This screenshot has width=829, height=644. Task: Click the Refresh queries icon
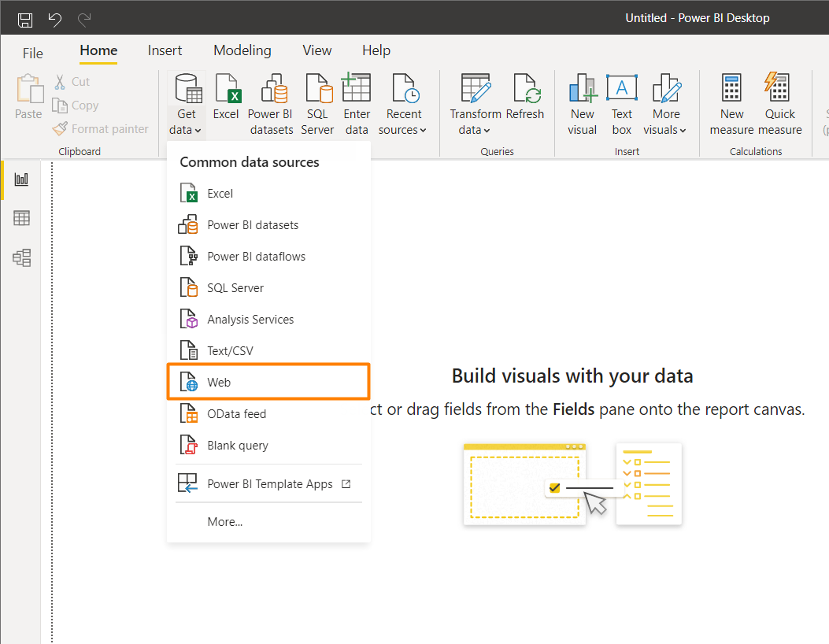(527, 87)
